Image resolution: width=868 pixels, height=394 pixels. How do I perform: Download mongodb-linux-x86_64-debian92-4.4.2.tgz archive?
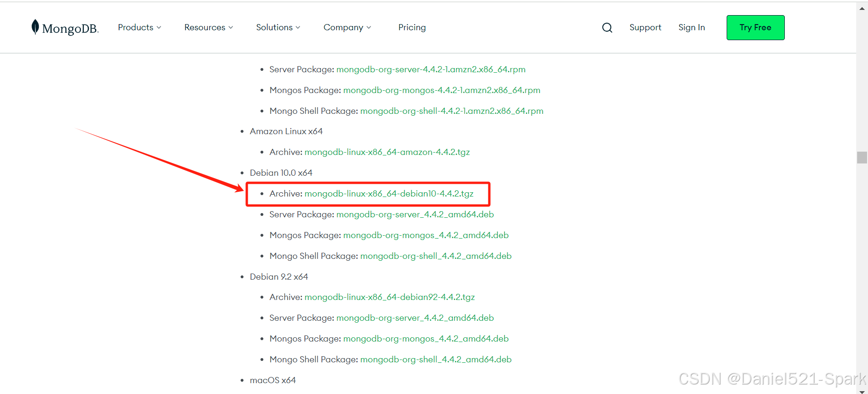point(390,297)
